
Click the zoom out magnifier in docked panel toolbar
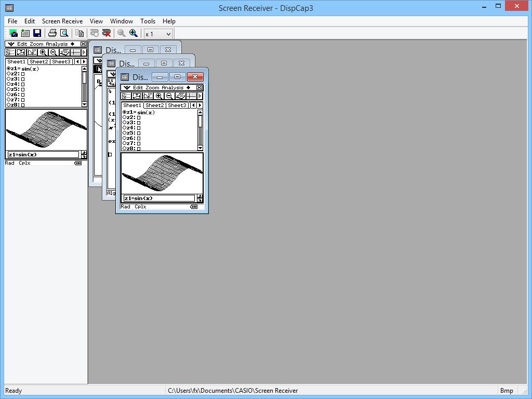(54, 52)
